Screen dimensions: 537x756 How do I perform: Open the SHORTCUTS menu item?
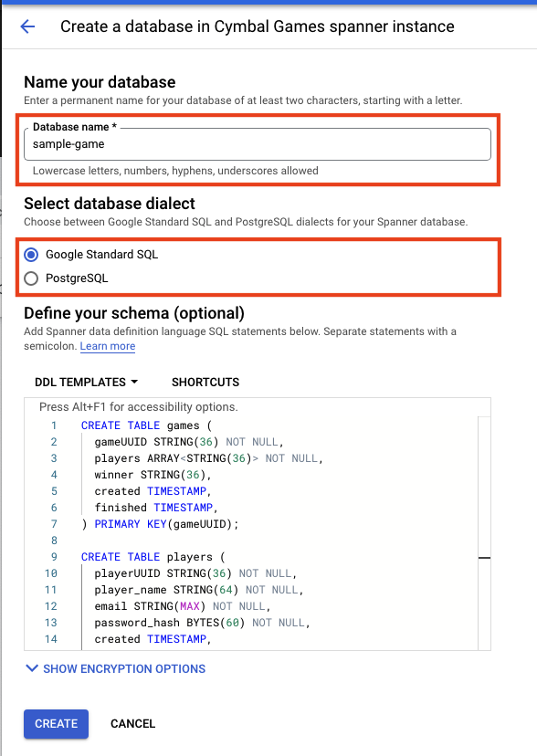coord(205,383)
